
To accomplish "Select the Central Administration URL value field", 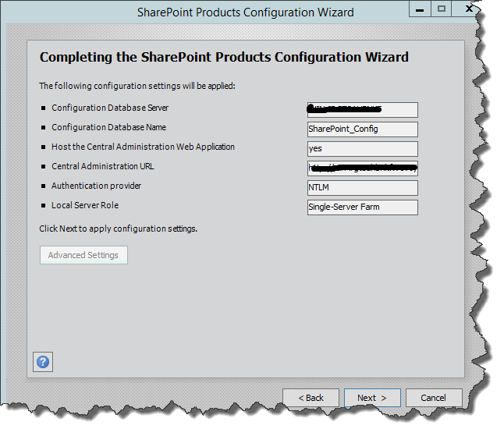I will coord(363,168).
